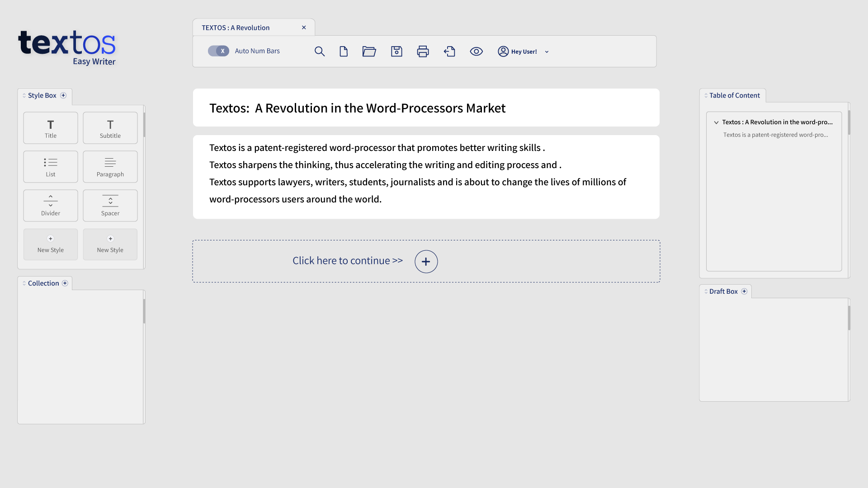The height and width of the screenshot is (488, 868).
Task: Collapse the Style Box panel handle
Action: (x=24, y=95)
